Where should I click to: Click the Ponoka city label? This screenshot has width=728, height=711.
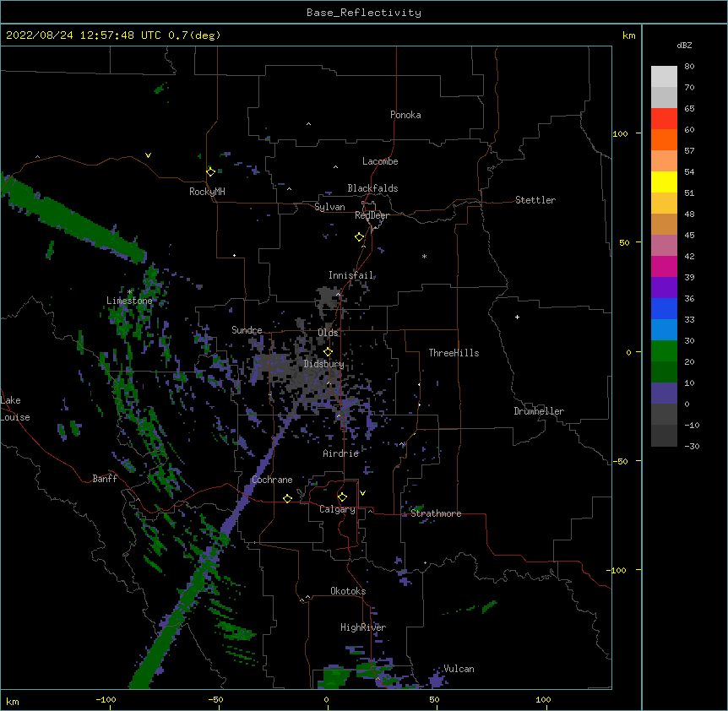click(405, 115)
